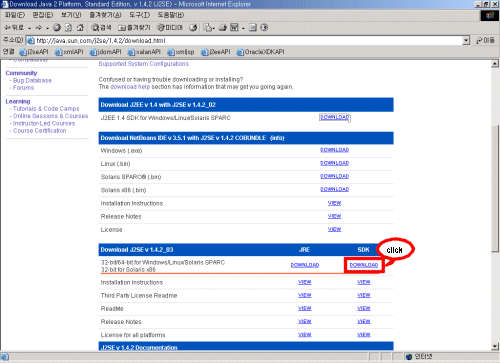Viewport: 500px width, 363px height.
Task: Open the j2eeAPI links bar shortcut
Action: [x=216, y=52]
